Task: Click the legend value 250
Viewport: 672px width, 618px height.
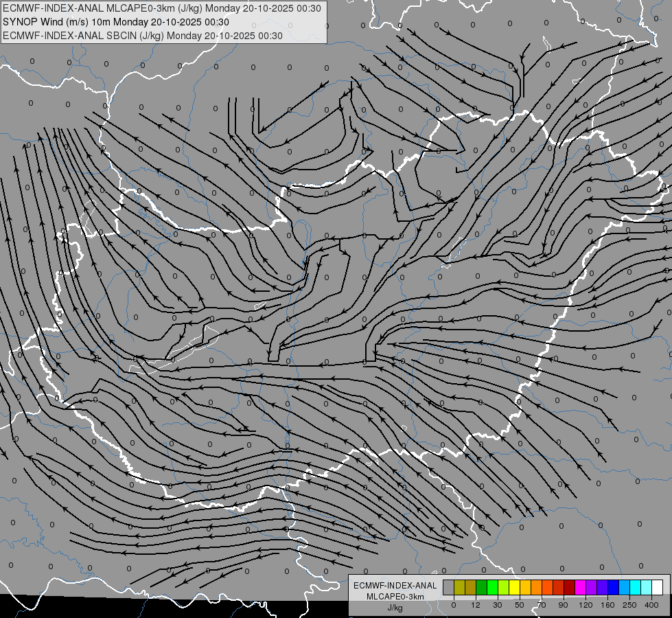Action: [x=629, y=605]
